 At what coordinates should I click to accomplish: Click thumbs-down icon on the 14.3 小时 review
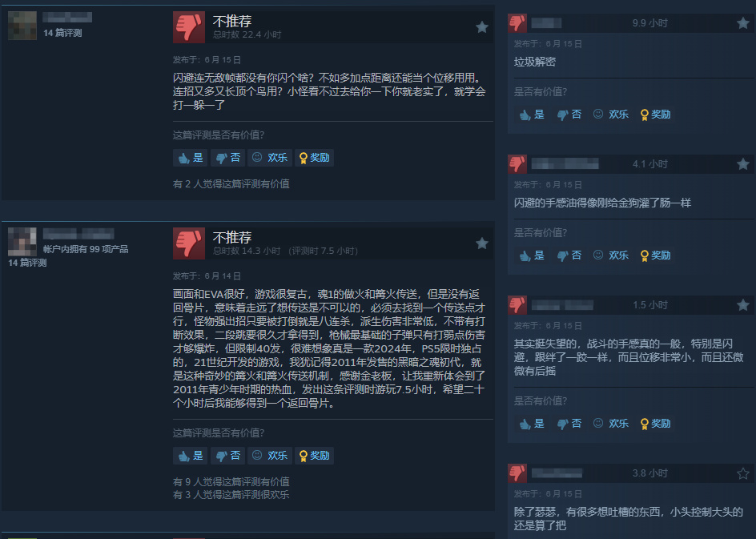(x=188, y=243)
